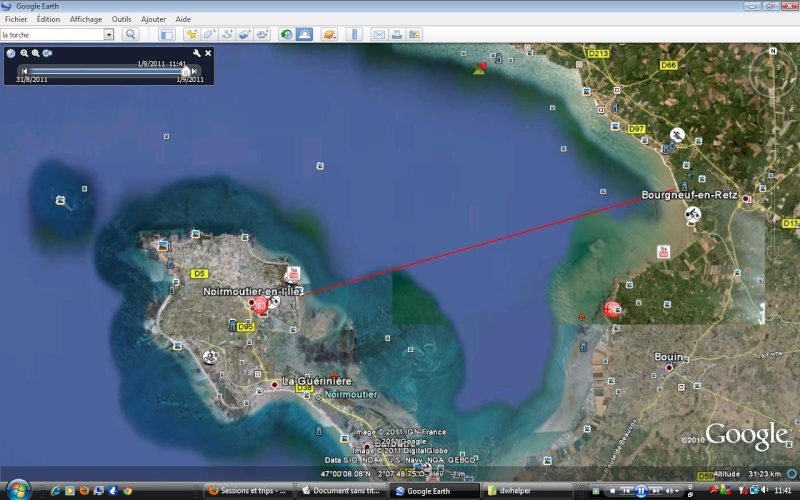Click YouTube icon south of Bourgneuf-en-Retz
800x500 pixels.
coord(663,251)
